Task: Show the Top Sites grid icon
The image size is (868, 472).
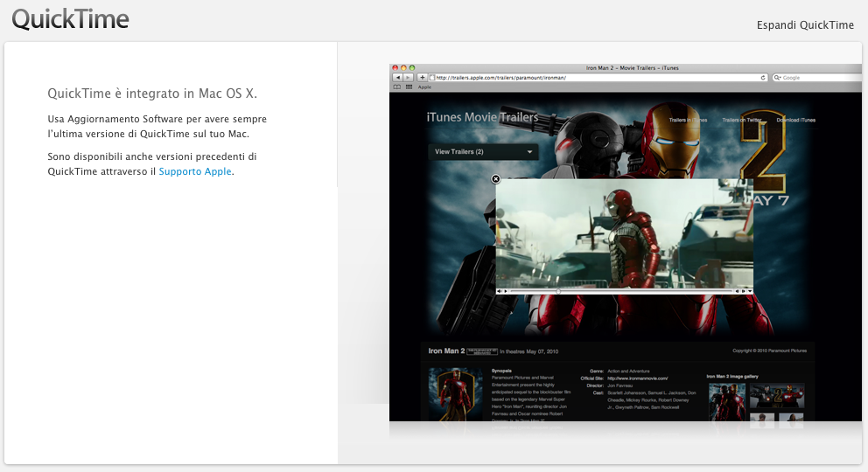Action: point(409,87)
